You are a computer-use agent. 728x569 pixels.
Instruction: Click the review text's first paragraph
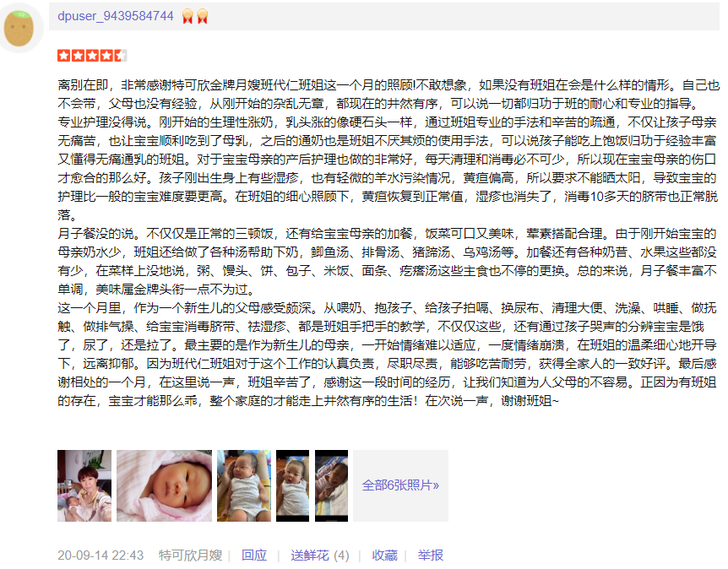[x=388, y=95]
